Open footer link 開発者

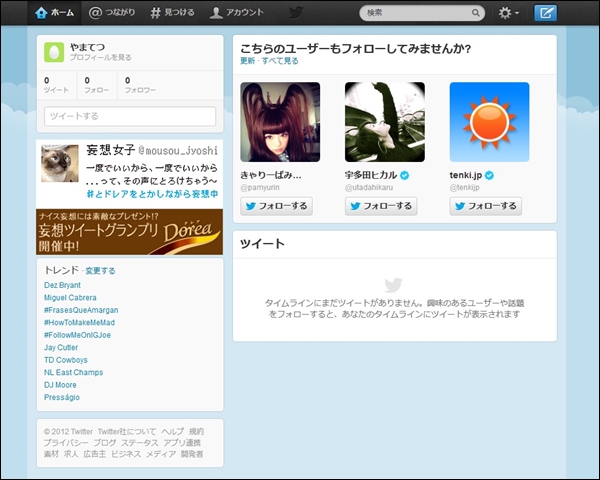click(192, 454)
